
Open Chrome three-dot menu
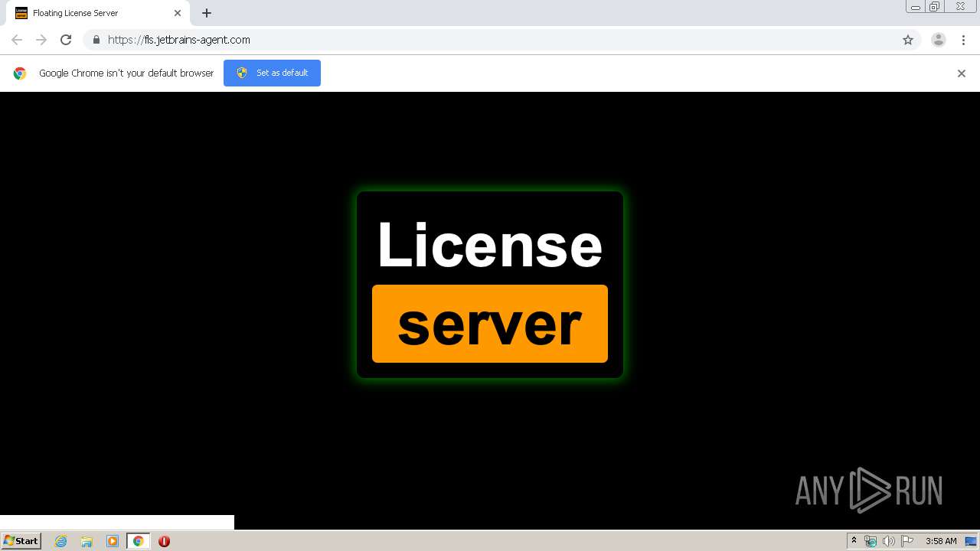(x=963, y=40)
